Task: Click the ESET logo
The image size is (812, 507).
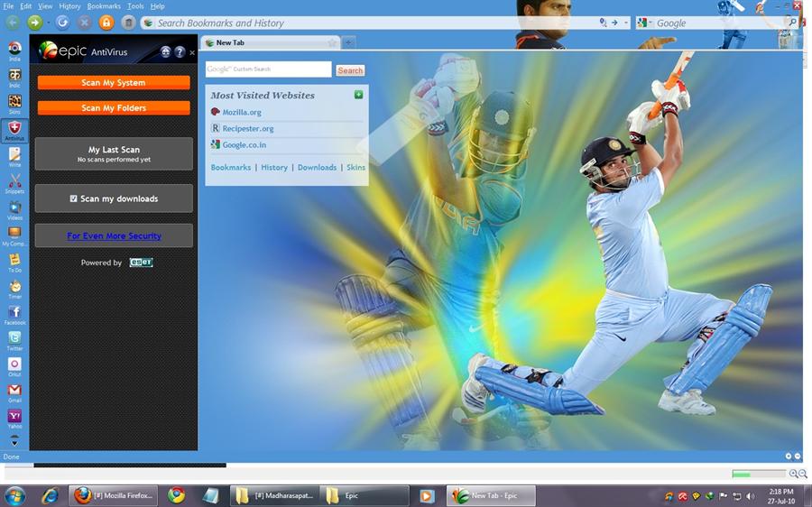Action: click(141, 262)
